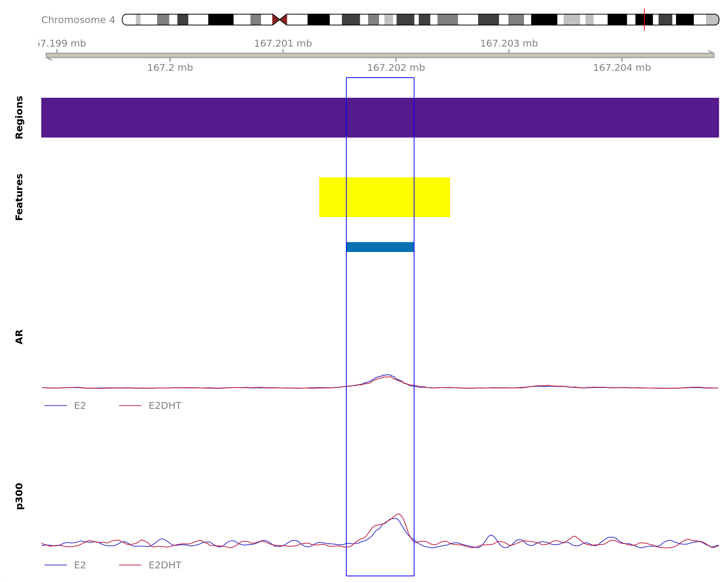Click the small blue feature bar

(380, 247)
